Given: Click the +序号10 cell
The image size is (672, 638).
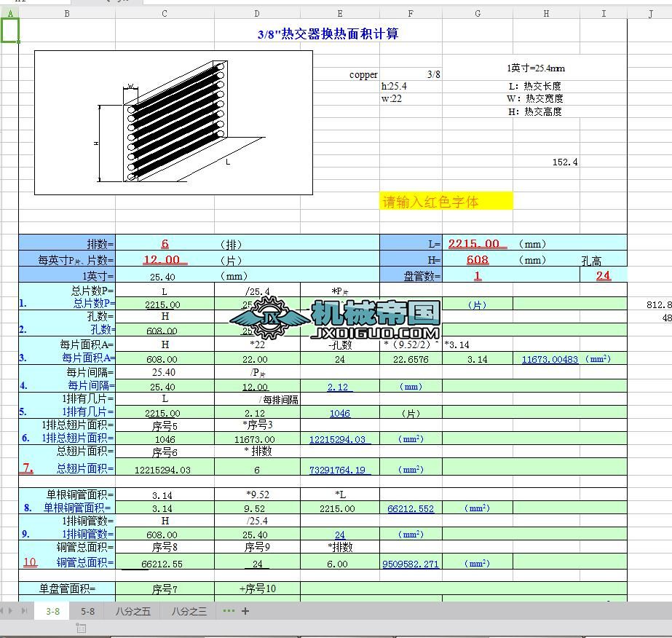Looking at the screenshot, I should [x=257, y=588].
